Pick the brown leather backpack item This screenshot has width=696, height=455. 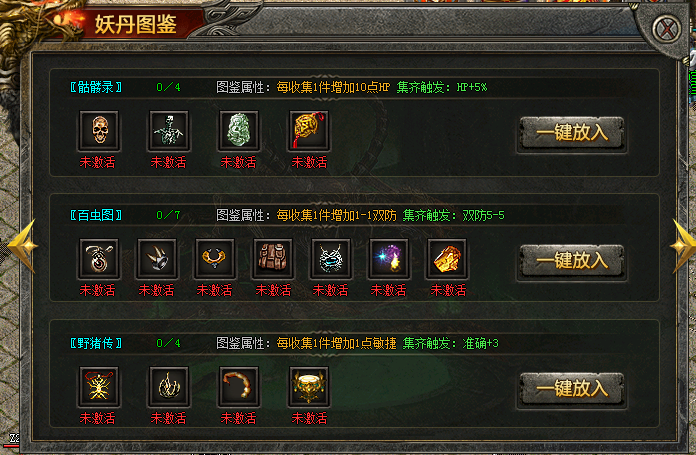coord(273,258)
